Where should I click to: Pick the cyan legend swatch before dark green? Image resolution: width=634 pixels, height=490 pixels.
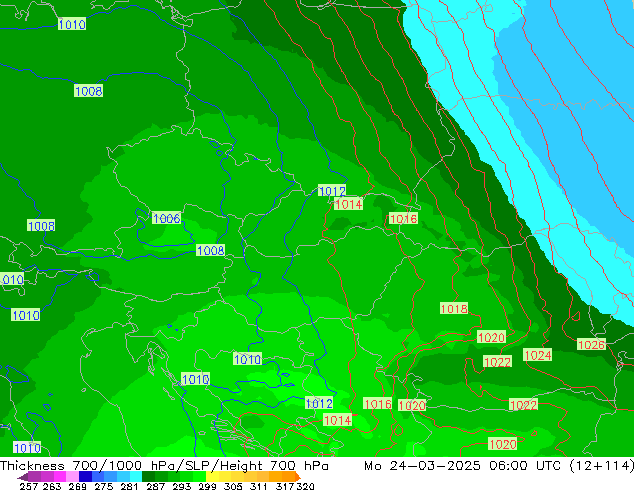coord(135,477)
